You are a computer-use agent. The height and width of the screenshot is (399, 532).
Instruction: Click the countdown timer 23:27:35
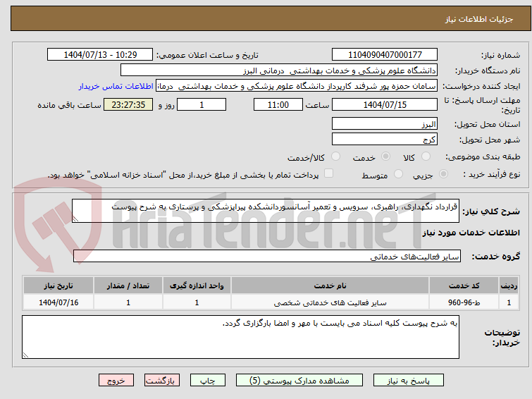(x=128, y=104)
